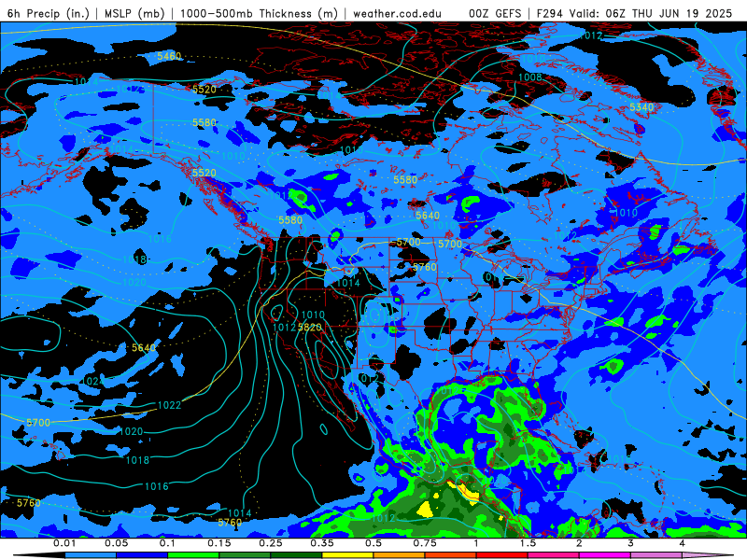Click the '0.05' legend value

116,543
